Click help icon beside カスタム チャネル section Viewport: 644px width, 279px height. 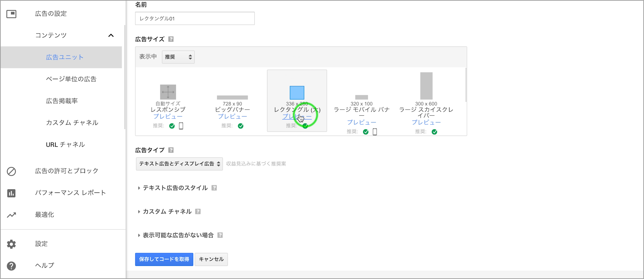(198, 211)
